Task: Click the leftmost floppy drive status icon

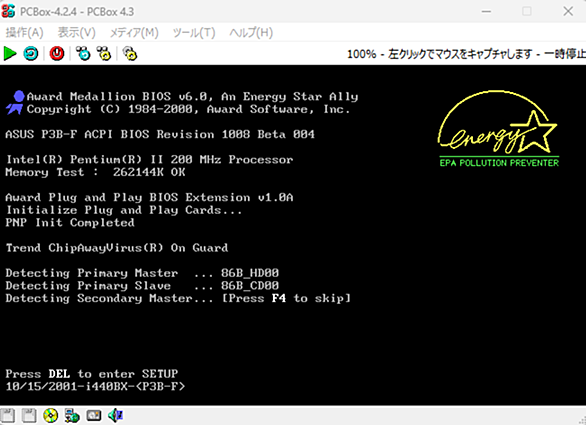Action: [x=7, y=416]
